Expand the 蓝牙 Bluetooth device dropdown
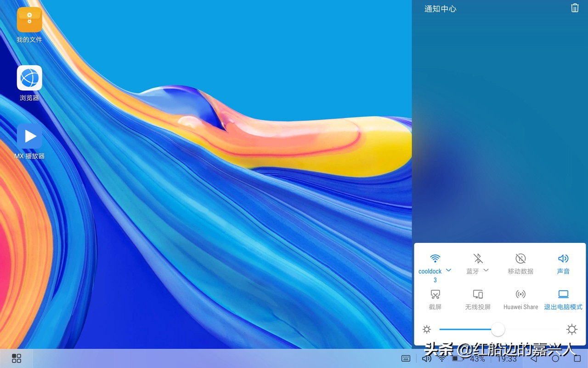 pyautogui.click(x=486, y=270)
